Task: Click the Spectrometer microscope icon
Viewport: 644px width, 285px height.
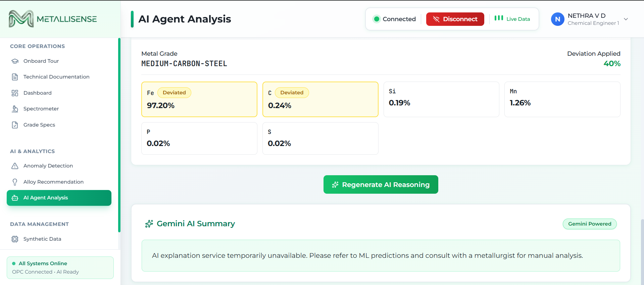Action: coord(15,109)
